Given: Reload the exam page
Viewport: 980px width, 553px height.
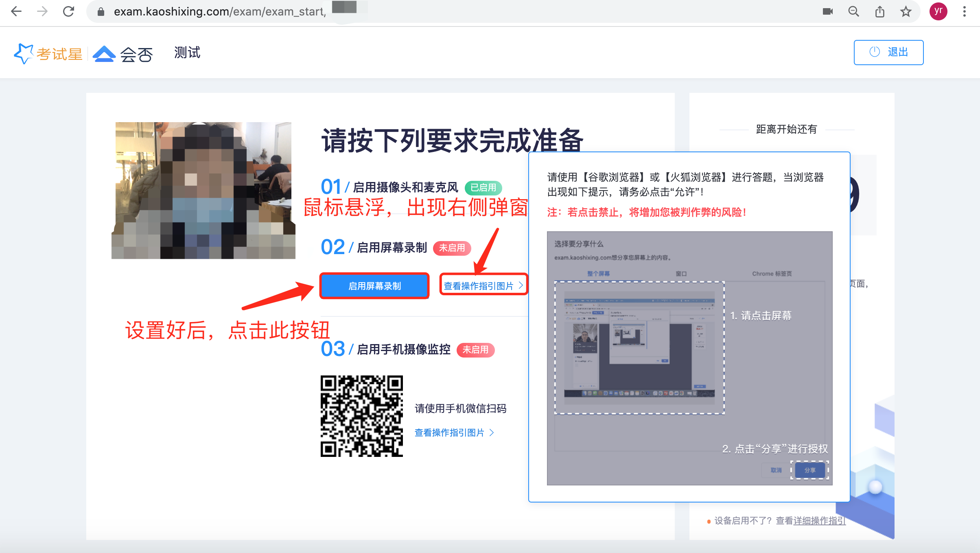Looking at the screenshot, I should (x=68, y=11).
